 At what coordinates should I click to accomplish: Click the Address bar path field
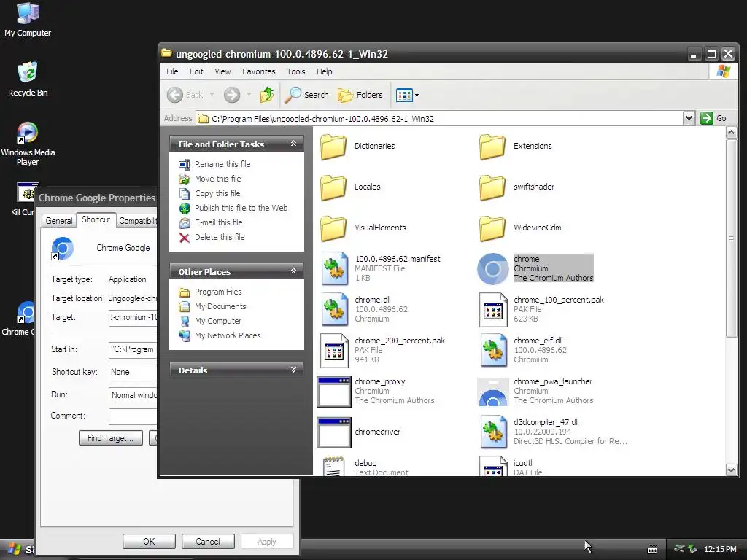click(438, 119)
